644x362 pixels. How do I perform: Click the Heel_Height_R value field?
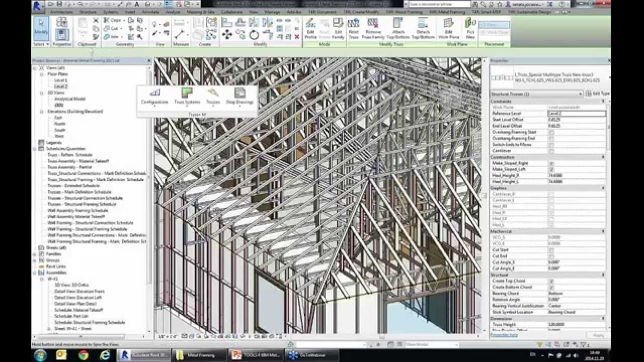click(577, 176)
